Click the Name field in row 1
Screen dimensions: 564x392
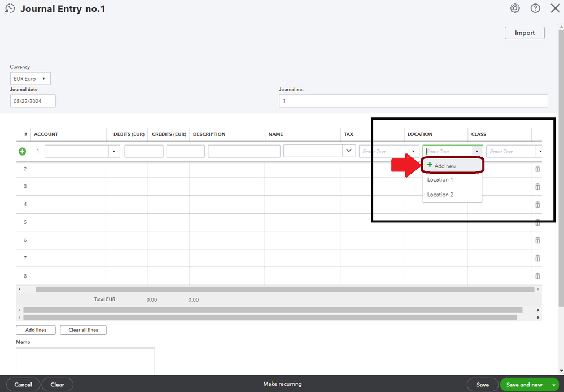tap(313, 151)
